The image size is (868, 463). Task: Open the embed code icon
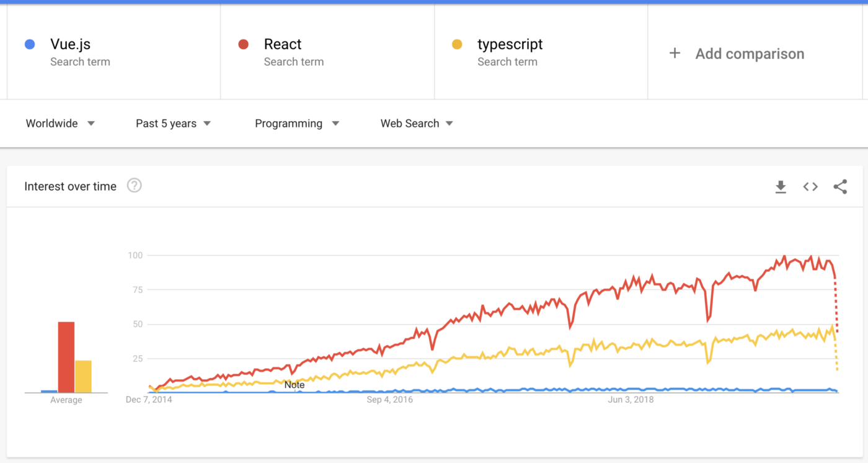(810, 187)
